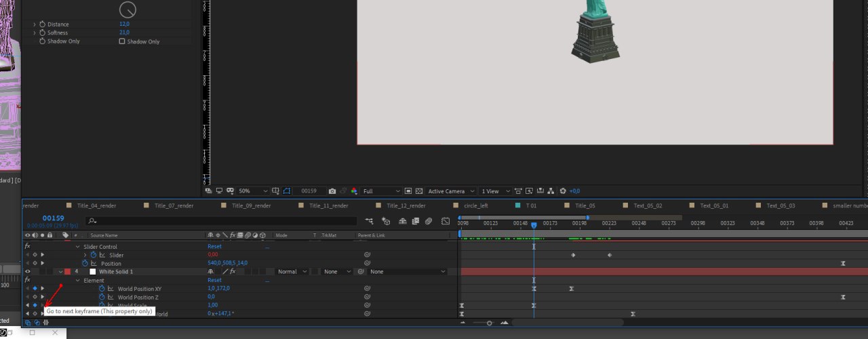Open the composition mini-flowchart
868x339 pixels.
369,221
